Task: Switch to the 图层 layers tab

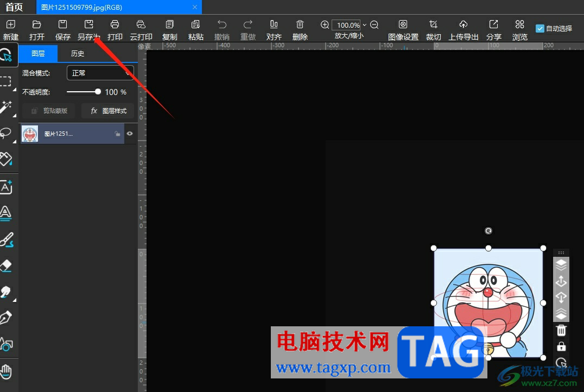Action: click(x=38, y=53)
